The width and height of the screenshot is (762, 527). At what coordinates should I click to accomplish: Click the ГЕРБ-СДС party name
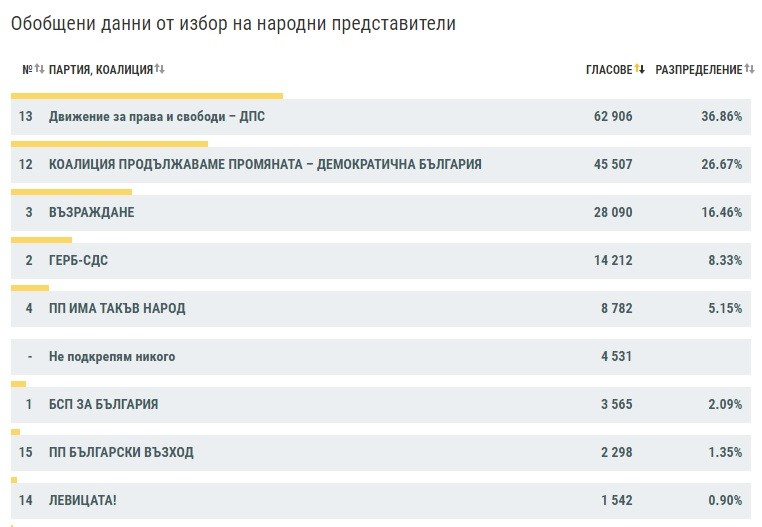(x=78, y=261)
